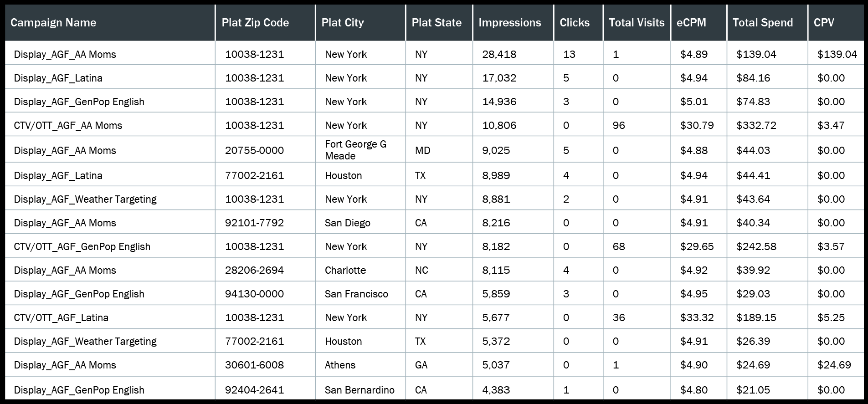Click the Campaign Name column header
The height and width of the screenshot is (404, 868).
(53, 23)
